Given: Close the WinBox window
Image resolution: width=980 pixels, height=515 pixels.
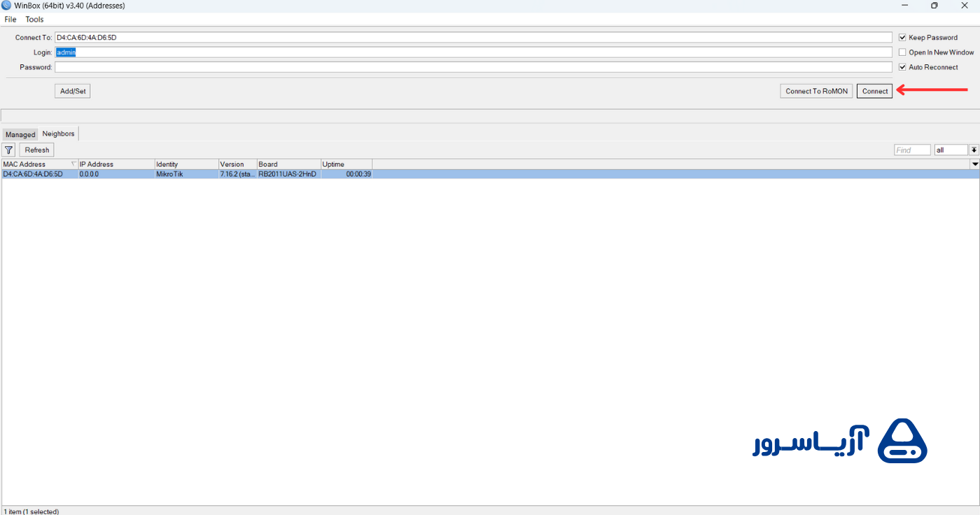Looking at the screenshot, I should [x=965, y=6].
